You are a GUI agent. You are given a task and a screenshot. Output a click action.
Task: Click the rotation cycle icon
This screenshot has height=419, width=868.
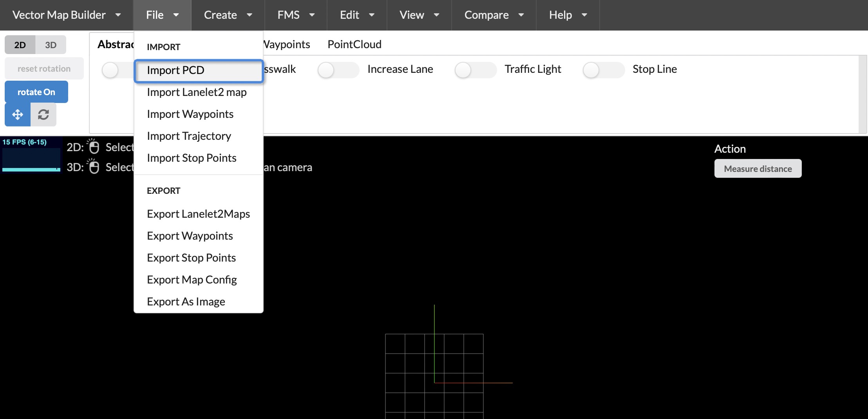[43, 114]
